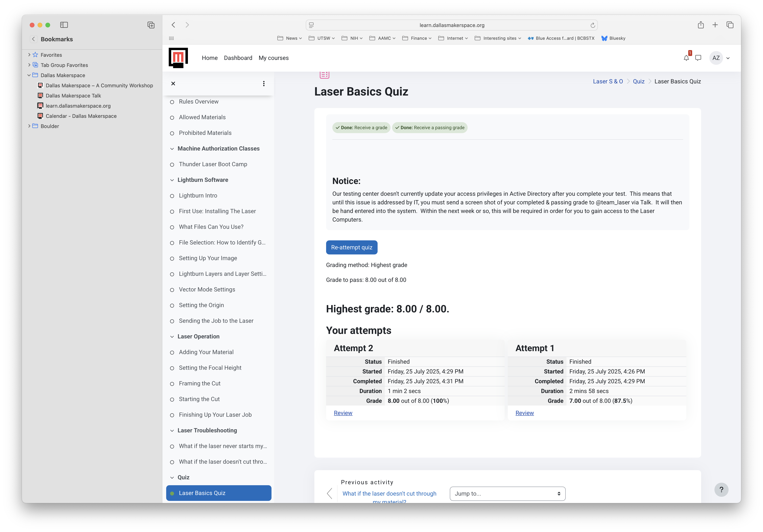Click the Re-attempt quiz button

point(352,247)
